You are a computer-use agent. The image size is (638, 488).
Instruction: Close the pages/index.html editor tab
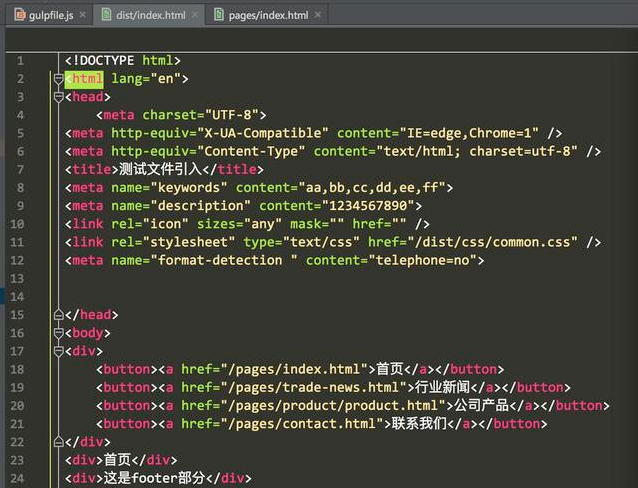click(x=318, y=15)
